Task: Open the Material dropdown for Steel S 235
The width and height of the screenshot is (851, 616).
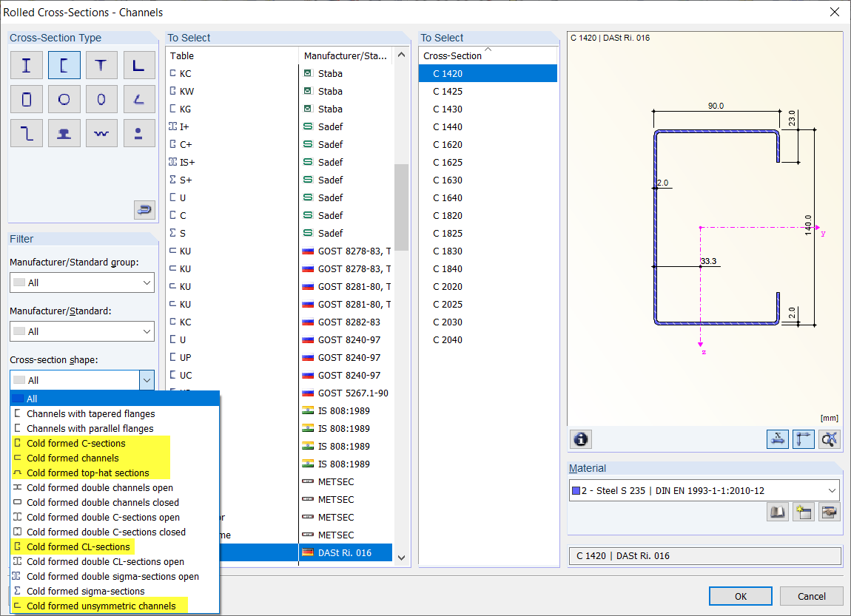Action: coord(704,490)
